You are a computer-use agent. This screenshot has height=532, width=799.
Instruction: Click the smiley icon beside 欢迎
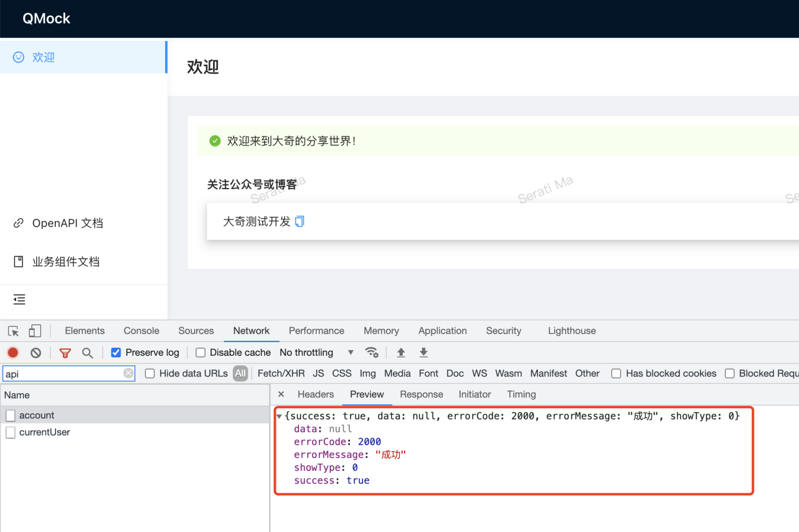click(19, 57)
